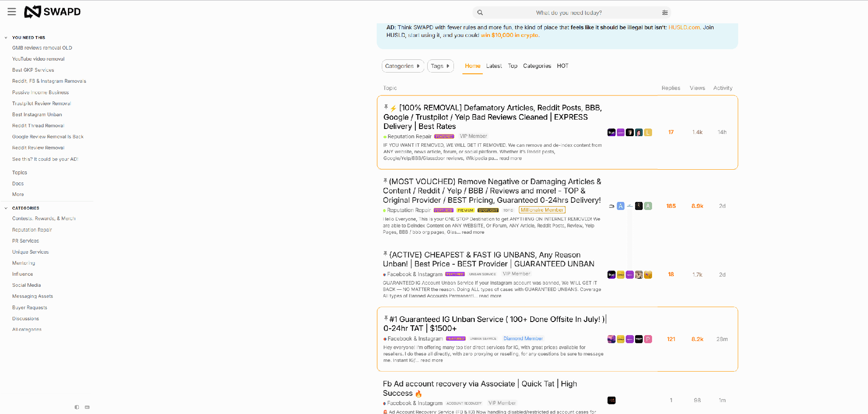Open the MOST VOUCHED Remove Negative topic
This screenshot has width=868, height=414.
(492, 191)
